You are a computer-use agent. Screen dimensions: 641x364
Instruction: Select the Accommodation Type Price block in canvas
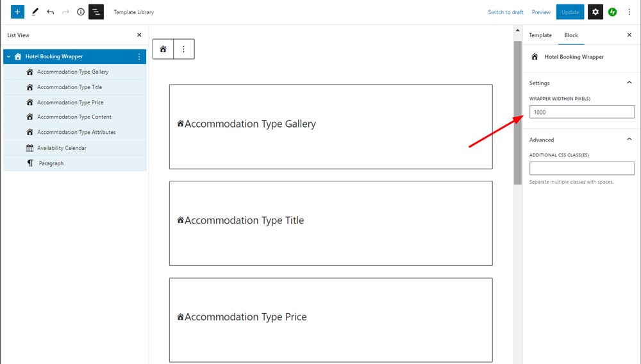[331, 320]
